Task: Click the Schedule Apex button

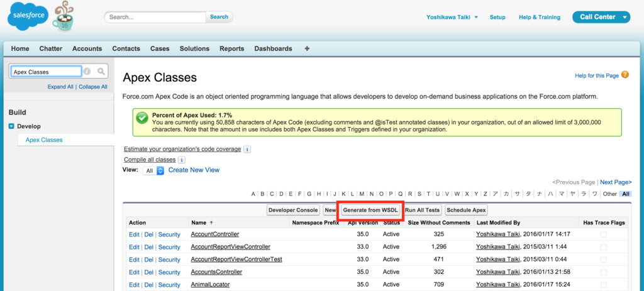Action: 467,210
